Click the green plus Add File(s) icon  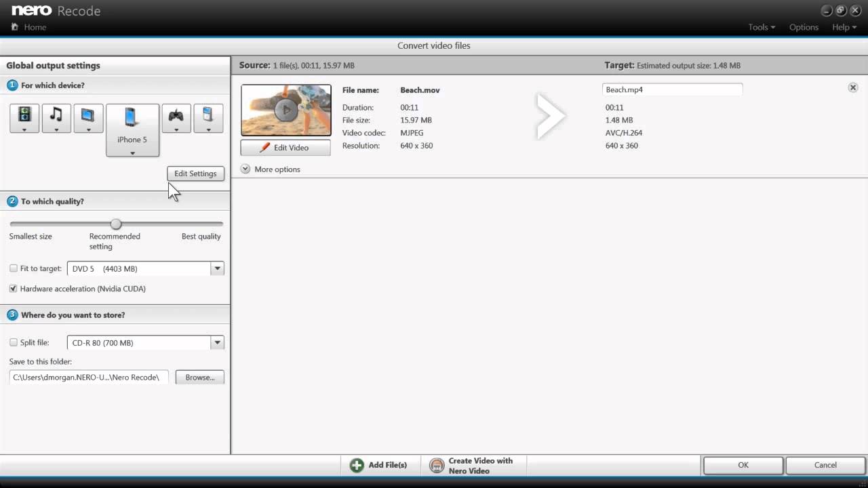coord(357,465)
